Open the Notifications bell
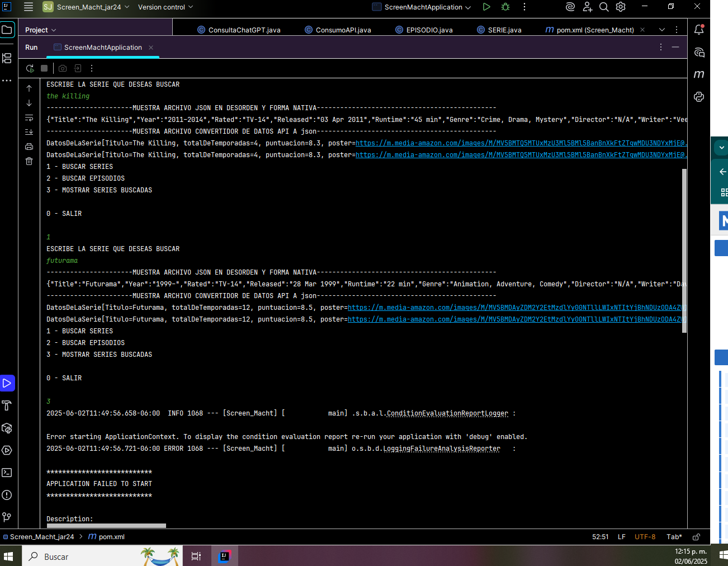Image resolution: width=728 pixels, height=566 pixels. coord(699,30)
